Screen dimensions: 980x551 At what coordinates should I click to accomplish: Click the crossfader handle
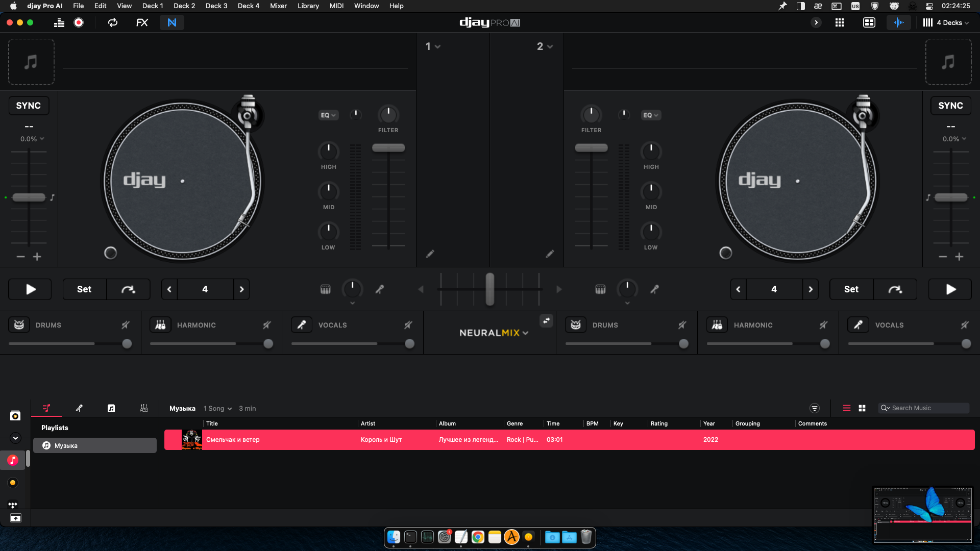tap(490, 289)
